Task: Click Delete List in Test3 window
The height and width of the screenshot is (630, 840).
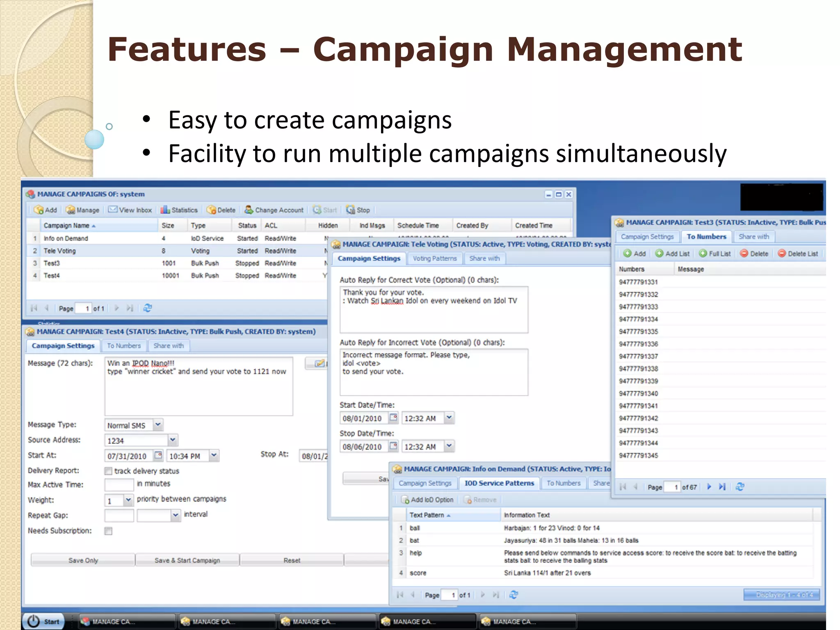Action: point(798,253)
